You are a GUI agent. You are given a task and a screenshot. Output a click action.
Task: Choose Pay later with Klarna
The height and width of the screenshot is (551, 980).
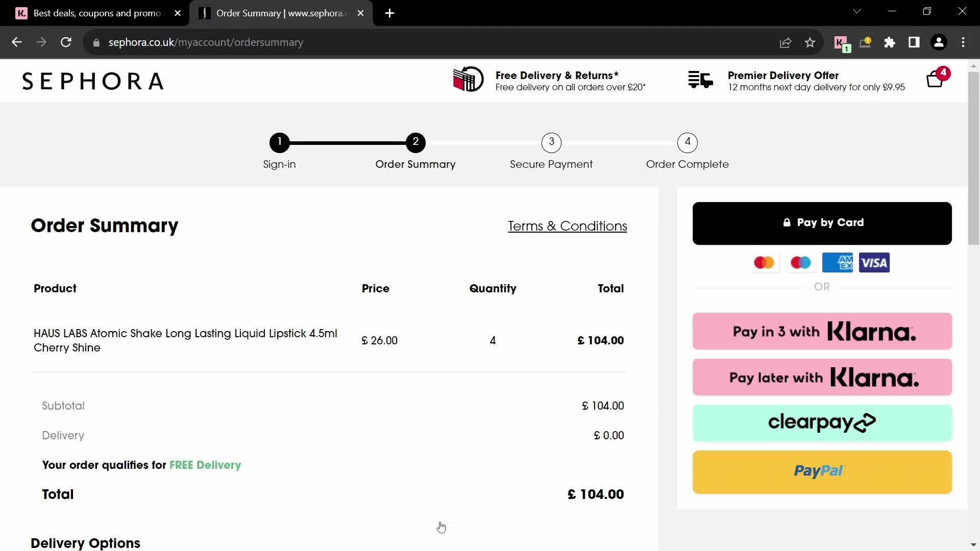[x=822, y=377]
